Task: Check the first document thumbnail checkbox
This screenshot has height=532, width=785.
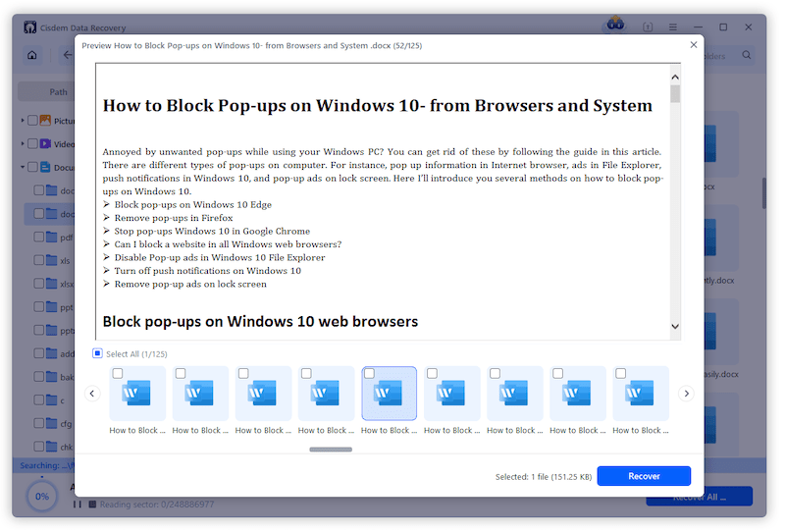Action: [x=118, y=374]
